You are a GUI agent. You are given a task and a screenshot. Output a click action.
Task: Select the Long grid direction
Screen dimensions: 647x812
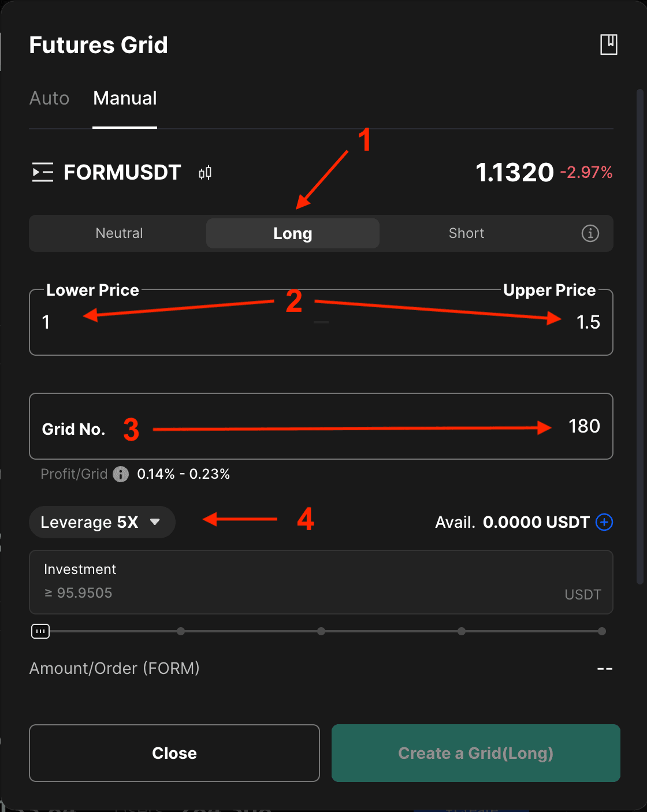(292, 233)
